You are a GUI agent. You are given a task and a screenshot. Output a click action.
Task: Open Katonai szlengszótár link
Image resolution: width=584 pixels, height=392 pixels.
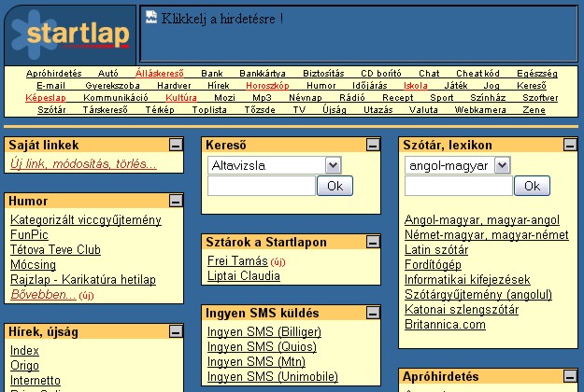[x=462, y=310]
